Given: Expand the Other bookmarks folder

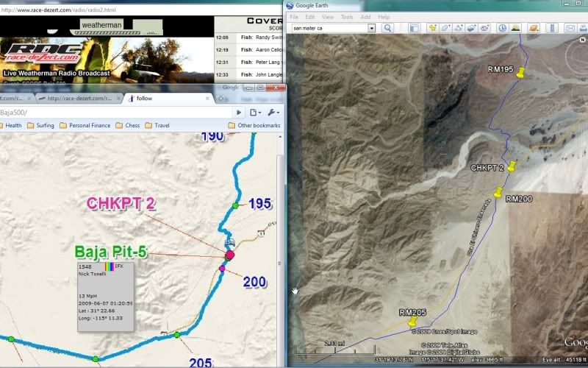Looking at the screenshot, I should [254, 125].
